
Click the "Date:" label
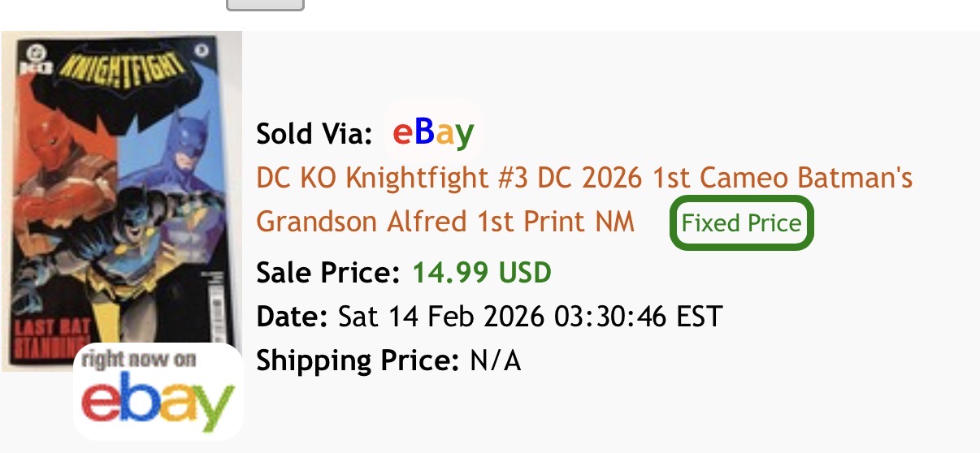click(x=292, y=316)
